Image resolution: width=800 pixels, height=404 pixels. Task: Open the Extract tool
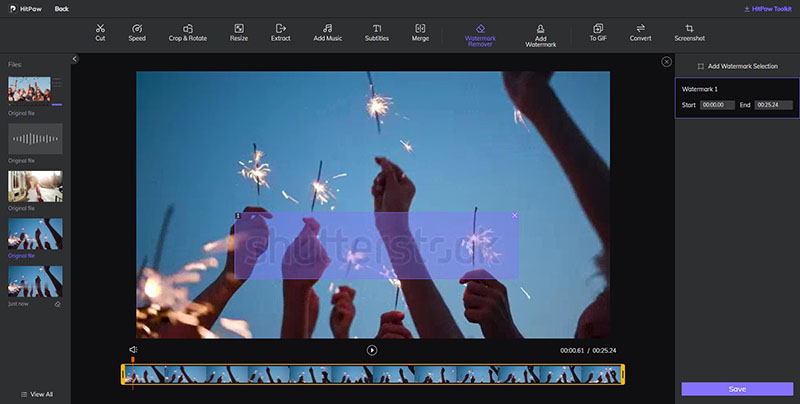pyautogui.click(x=281, y=33)
